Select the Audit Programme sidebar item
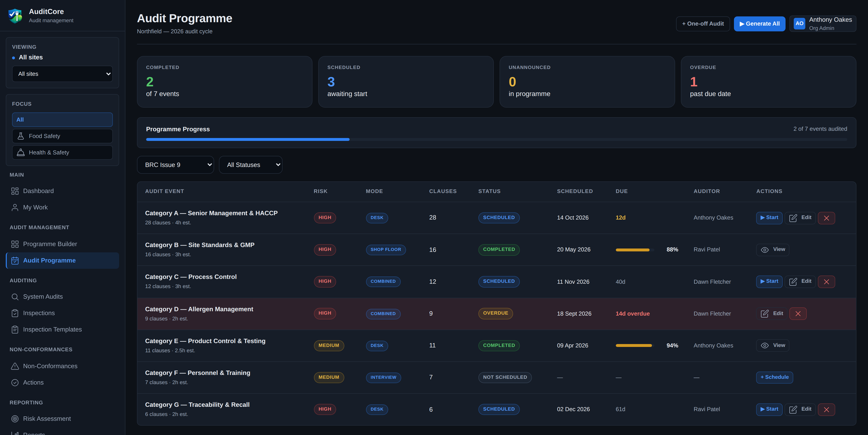This screenshot has width=868, height=435. click(x=62, y=261)
